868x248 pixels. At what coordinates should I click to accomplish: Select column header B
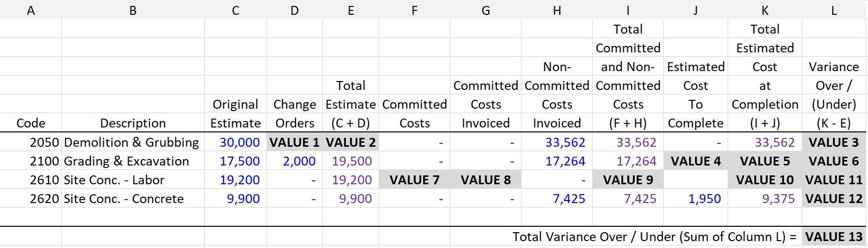click(x=132, y=10)
